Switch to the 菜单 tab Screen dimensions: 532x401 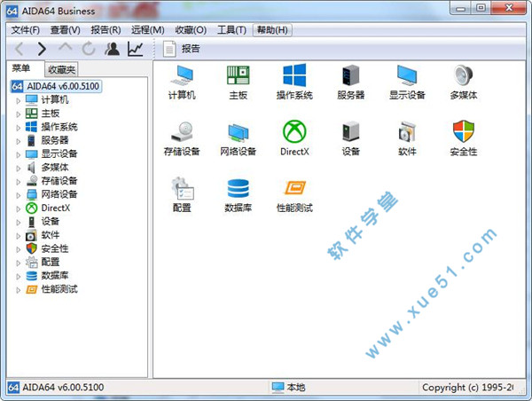point(24,68)
